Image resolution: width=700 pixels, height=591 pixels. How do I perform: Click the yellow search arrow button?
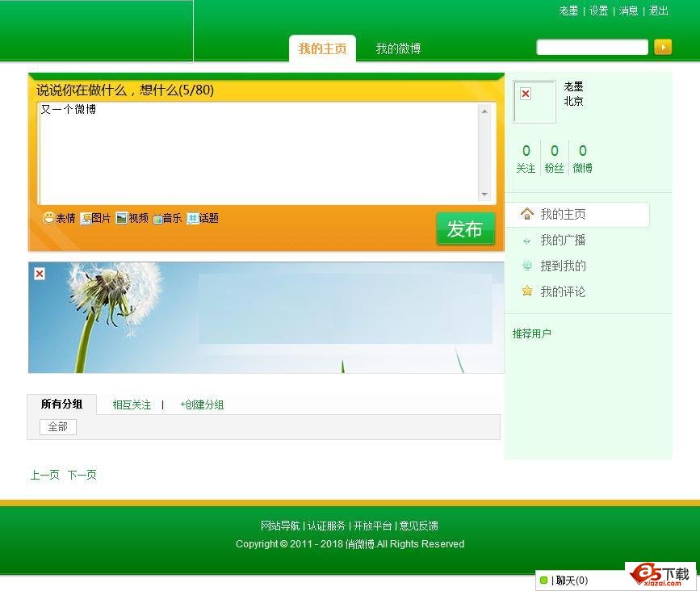[662, 47]
